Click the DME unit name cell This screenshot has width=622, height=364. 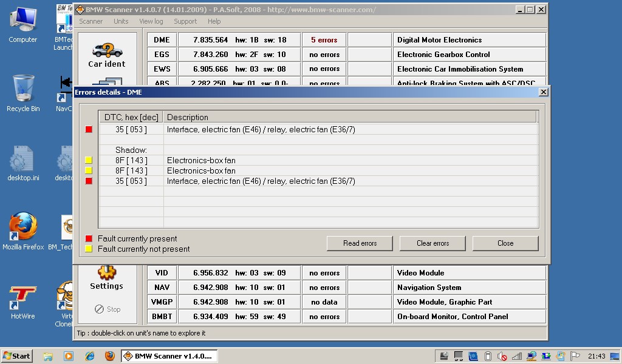[x=162, y=40]
